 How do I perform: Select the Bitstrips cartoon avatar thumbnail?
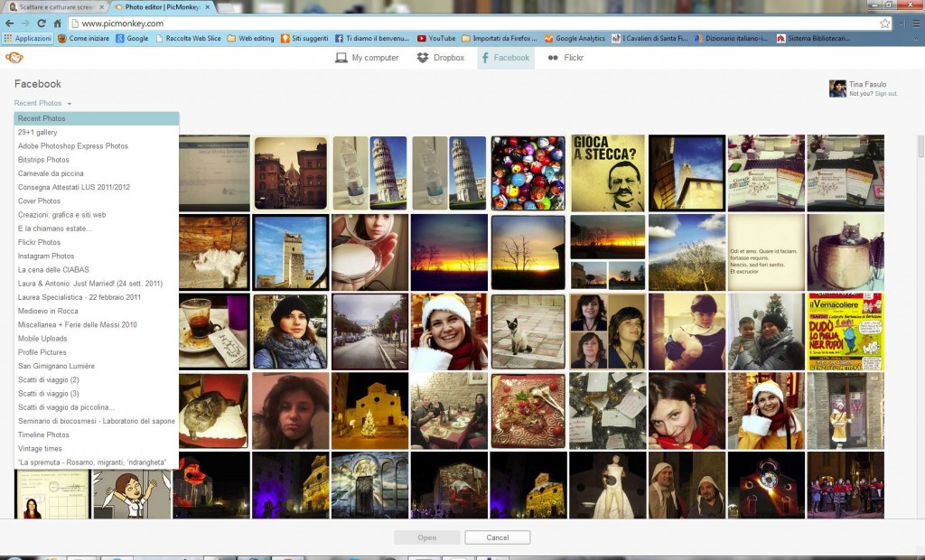point(132,494)
